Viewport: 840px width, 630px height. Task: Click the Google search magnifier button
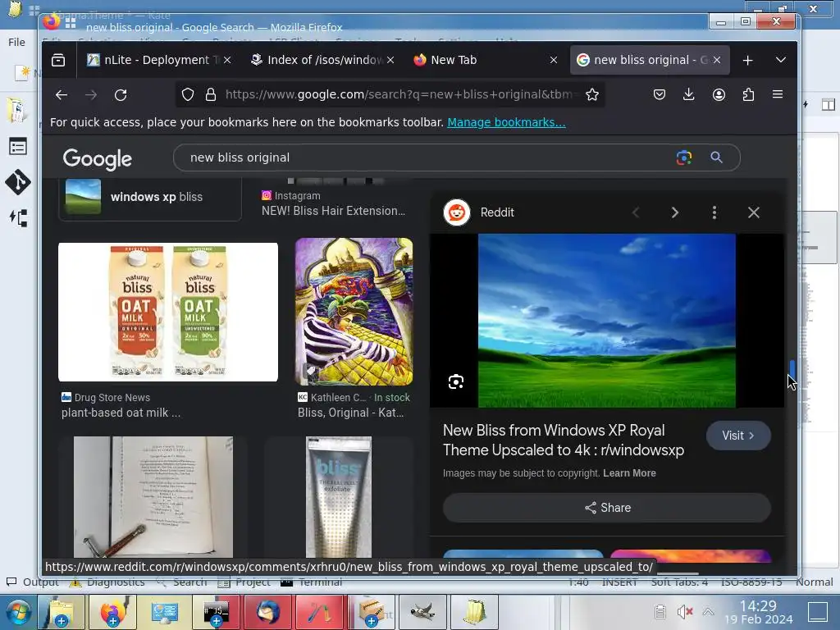click(x=716, y=157)
